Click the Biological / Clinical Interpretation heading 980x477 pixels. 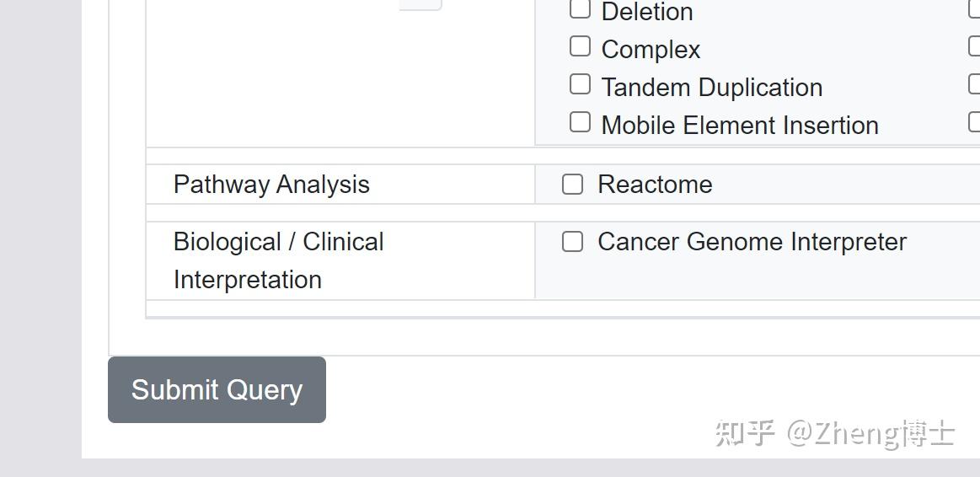click(x=278, y=260)
